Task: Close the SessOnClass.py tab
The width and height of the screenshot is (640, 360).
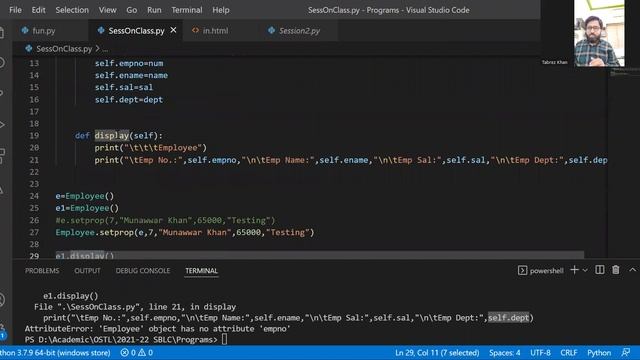Action: (173, 30)
